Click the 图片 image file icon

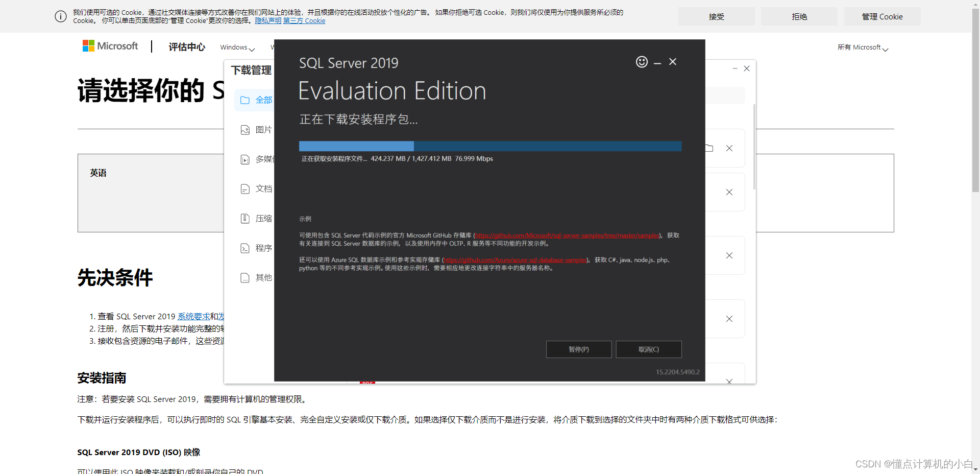coord(245,130)
